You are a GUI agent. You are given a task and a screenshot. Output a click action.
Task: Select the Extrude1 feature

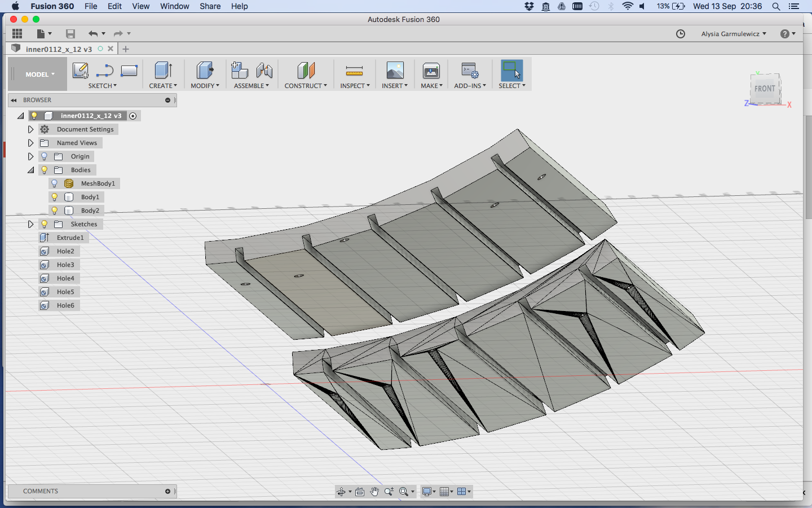[70, 238]
